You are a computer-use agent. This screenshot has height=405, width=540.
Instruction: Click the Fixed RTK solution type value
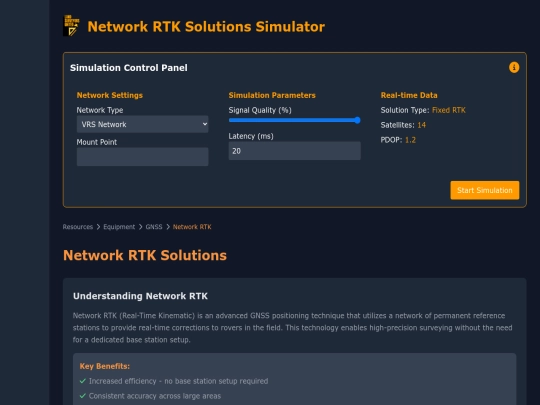click(449, 110)
